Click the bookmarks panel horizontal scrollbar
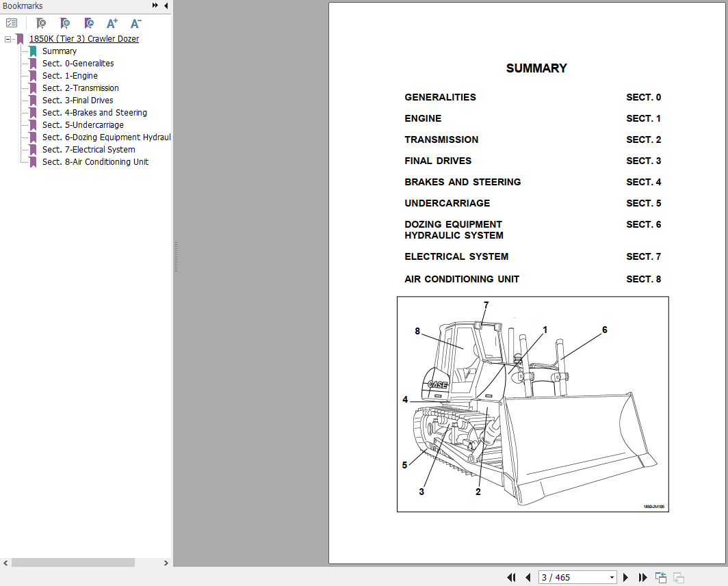 (73, 563)
